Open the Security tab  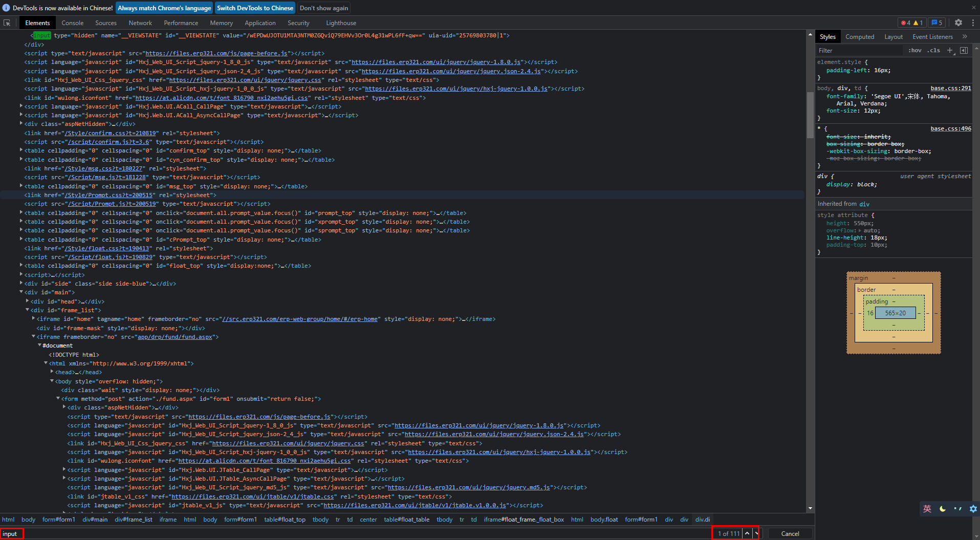298,23
